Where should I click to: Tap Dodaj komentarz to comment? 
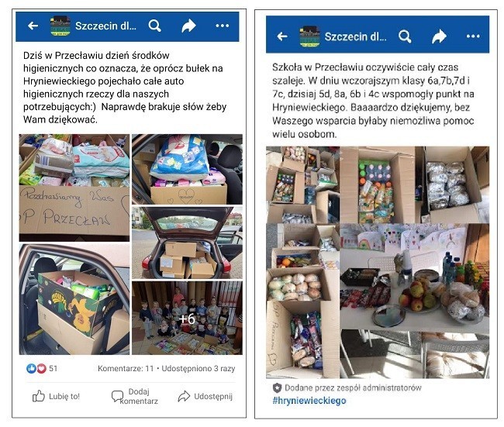point(135,396)
